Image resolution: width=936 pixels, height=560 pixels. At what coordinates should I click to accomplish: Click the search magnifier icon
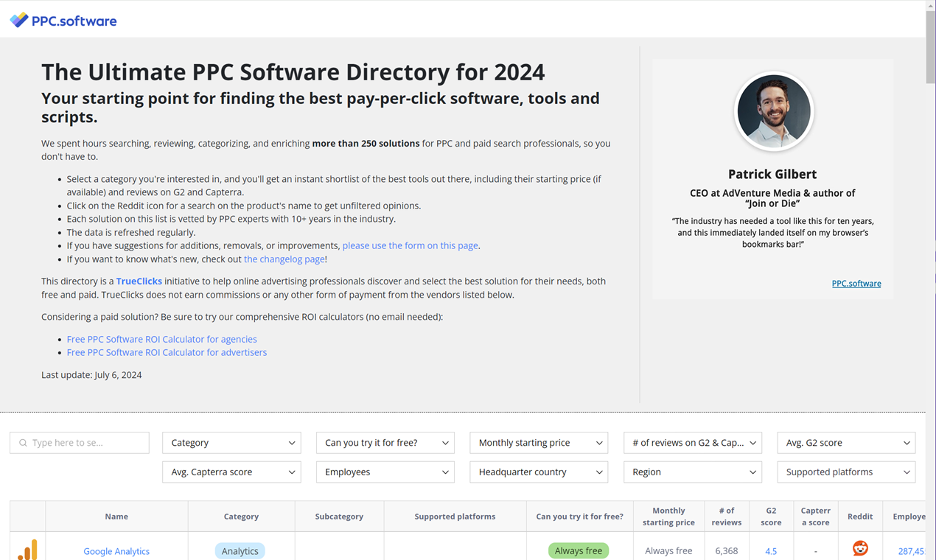click(x=23, y=443)
